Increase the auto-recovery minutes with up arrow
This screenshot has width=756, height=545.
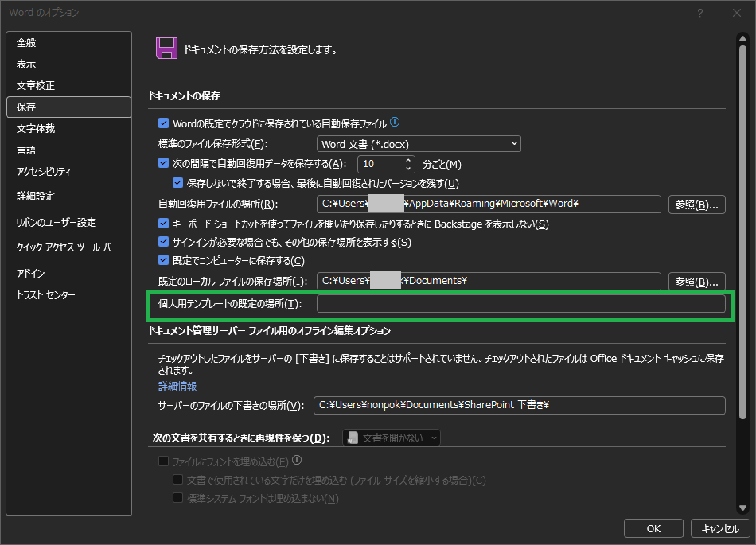408,161
